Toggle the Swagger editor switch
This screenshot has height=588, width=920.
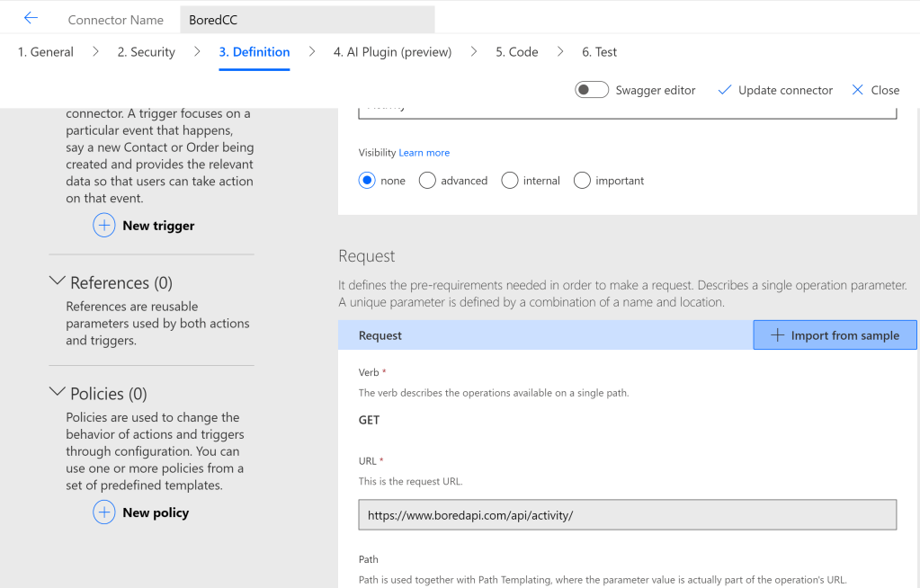[x=592, y=90]
